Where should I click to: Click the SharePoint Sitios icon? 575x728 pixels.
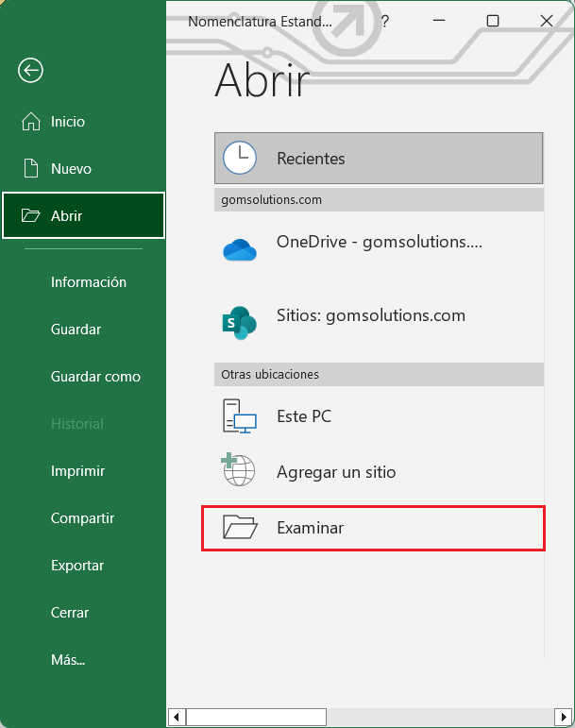point(240,323)
